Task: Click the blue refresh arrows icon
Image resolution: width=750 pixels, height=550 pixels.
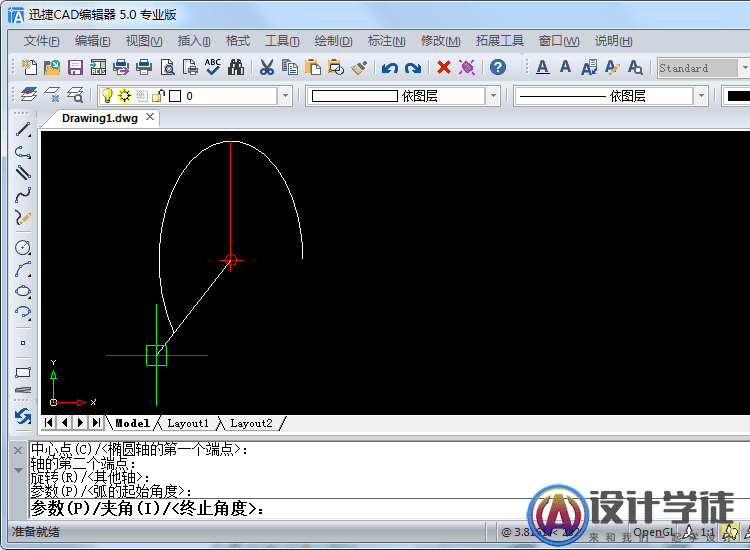Action: click(23, 417)
